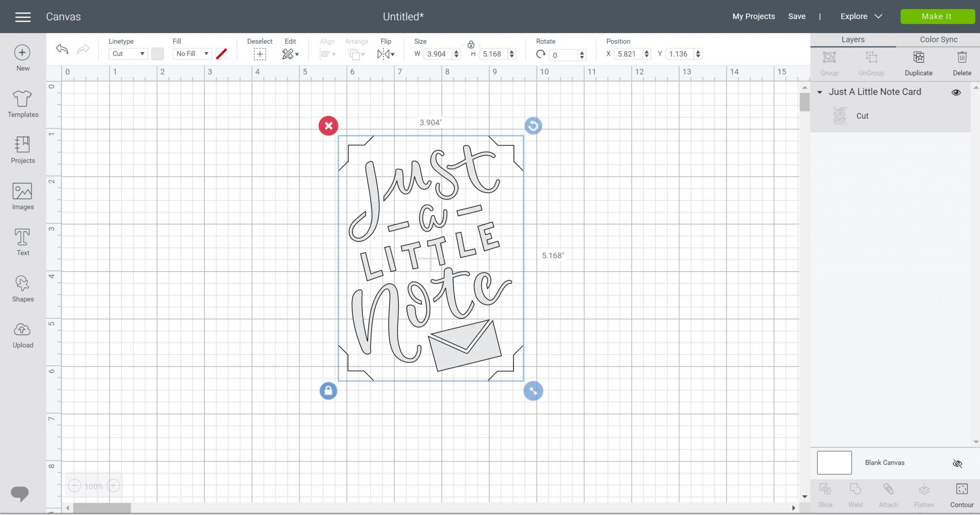This screenshot has width=980, height=515.
Task: Zoom in with the plus button
Action: click(x=113, y=486)
